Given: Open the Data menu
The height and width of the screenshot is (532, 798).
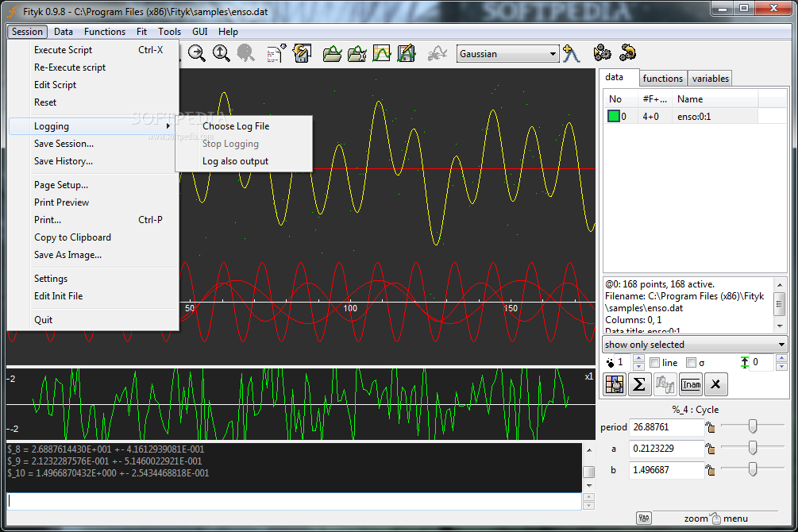Looking at the screenshot, I should tap(64, 32).
